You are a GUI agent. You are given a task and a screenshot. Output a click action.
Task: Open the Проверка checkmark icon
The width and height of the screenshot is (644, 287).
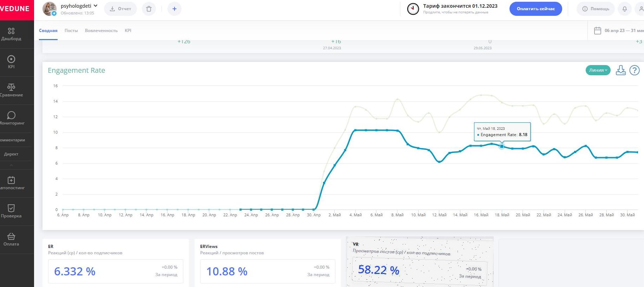click(11, 208)
